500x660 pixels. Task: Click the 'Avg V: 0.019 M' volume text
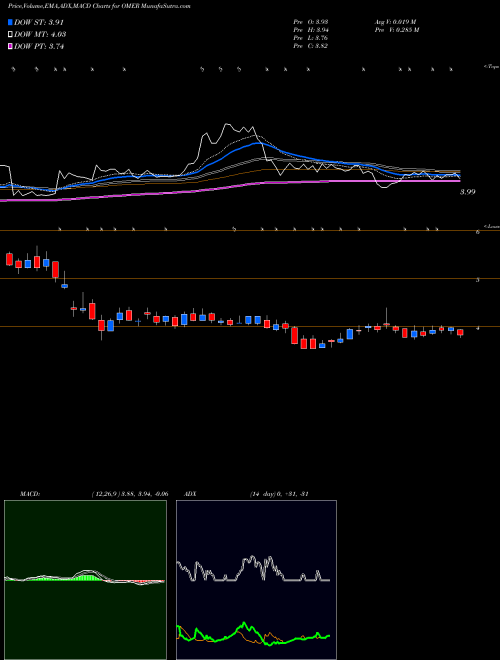pyautogui.click(x=395, y=22)
